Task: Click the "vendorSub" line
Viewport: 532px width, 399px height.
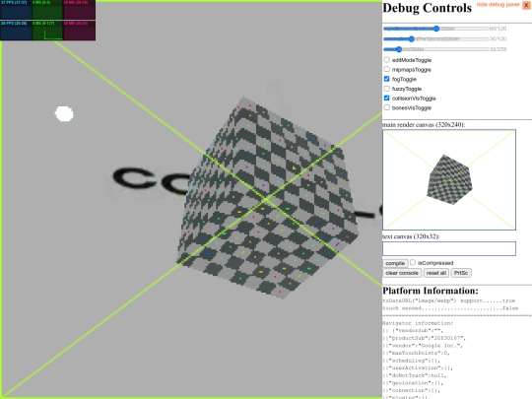Action: [x=413, y=331]
